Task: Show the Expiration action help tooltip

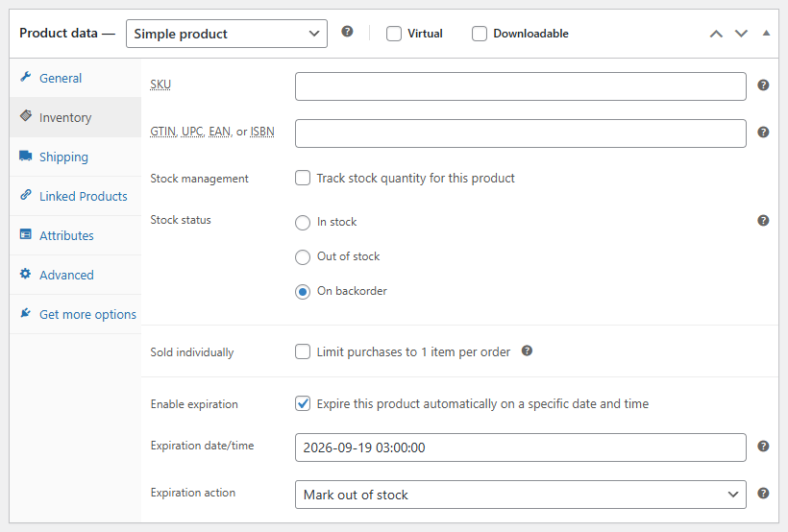Action: (763, 494)
